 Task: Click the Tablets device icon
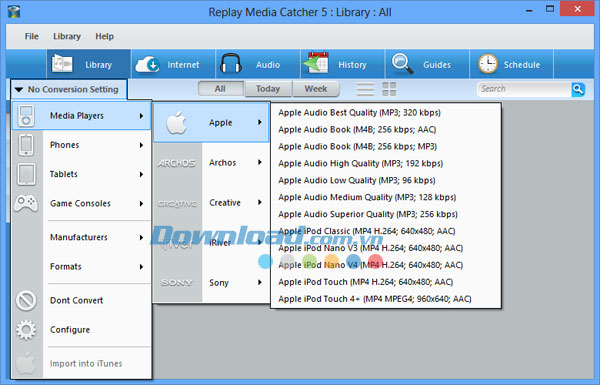26,174
